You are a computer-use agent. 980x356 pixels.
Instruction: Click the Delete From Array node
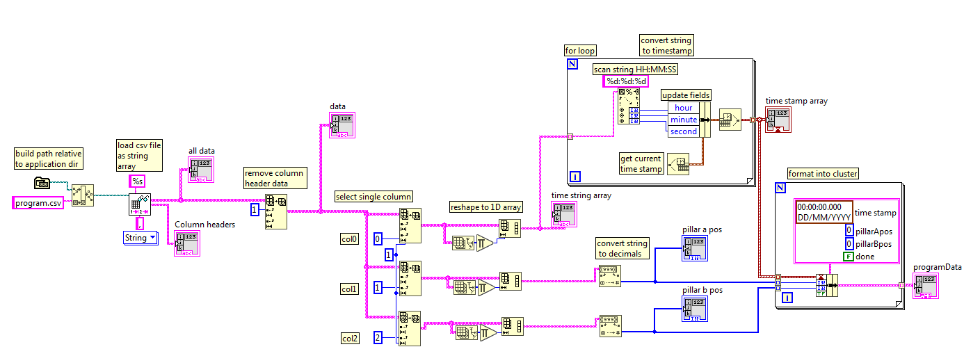[275, 211]
